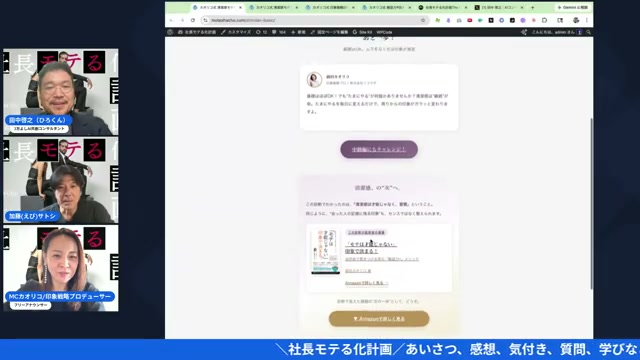
Task: Open the 新規 menu in admin bar
Action: coord(298,32)
